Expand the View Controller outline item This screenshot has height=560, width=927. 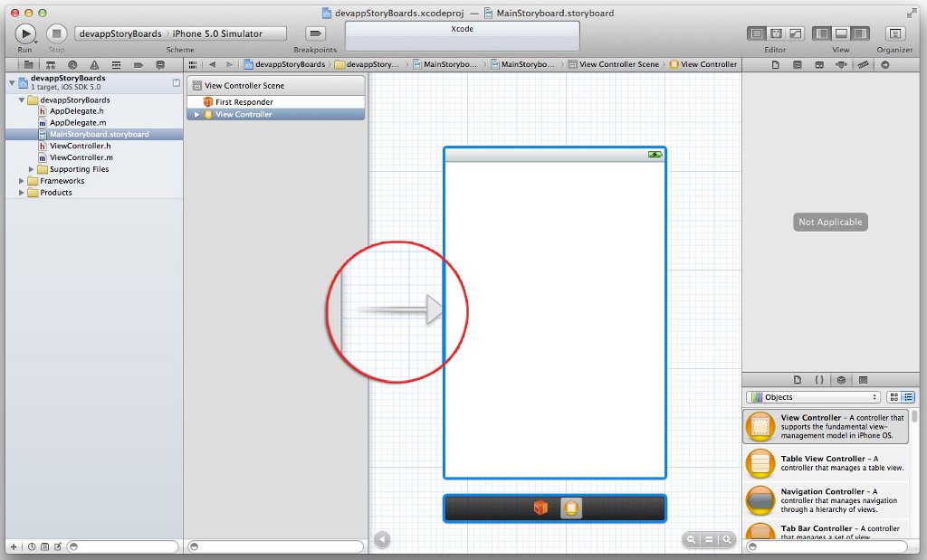(x=197, y=115)
